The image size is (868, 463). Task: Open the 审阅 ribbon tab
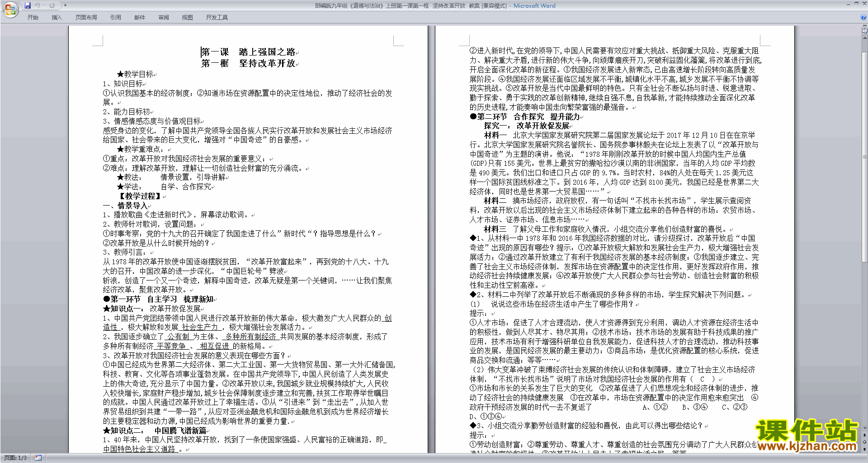(164, 18)
